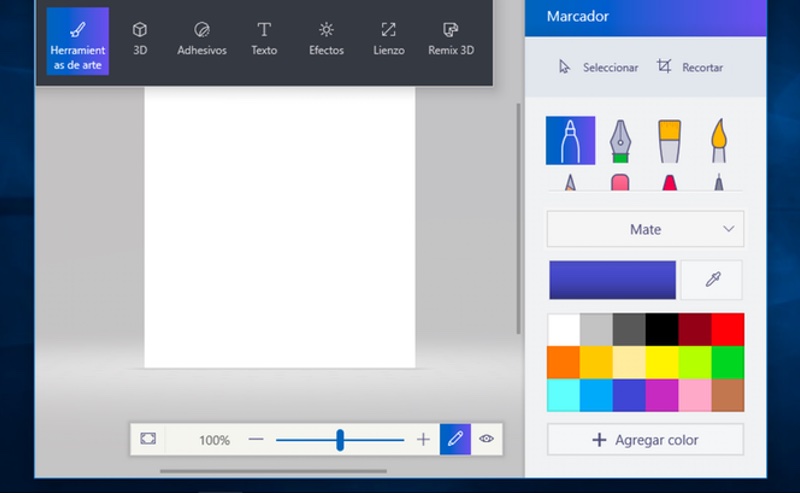Open the Lienzo tab
Viewport: 800px width, 493px height.
[388, 39]
